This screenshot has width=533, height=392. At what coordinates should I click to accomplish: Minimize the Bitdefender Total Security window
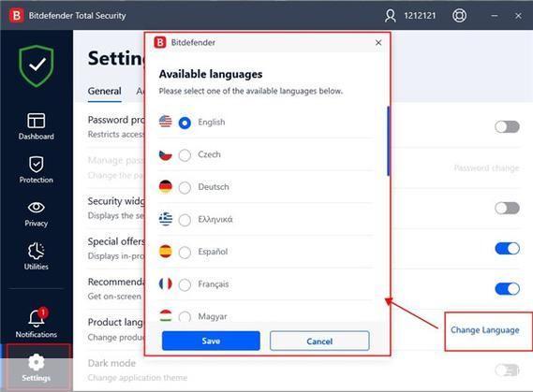click(495, 16)
